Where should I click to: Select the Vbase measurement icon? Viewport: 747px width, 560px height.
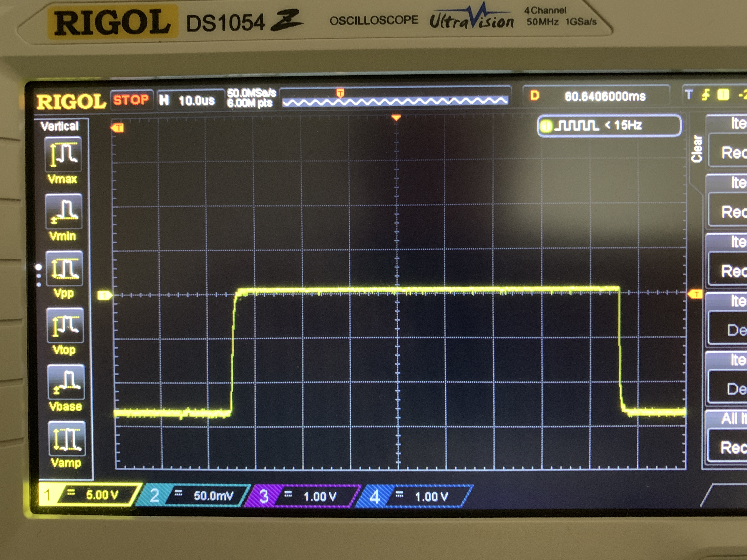pos(66,382)
